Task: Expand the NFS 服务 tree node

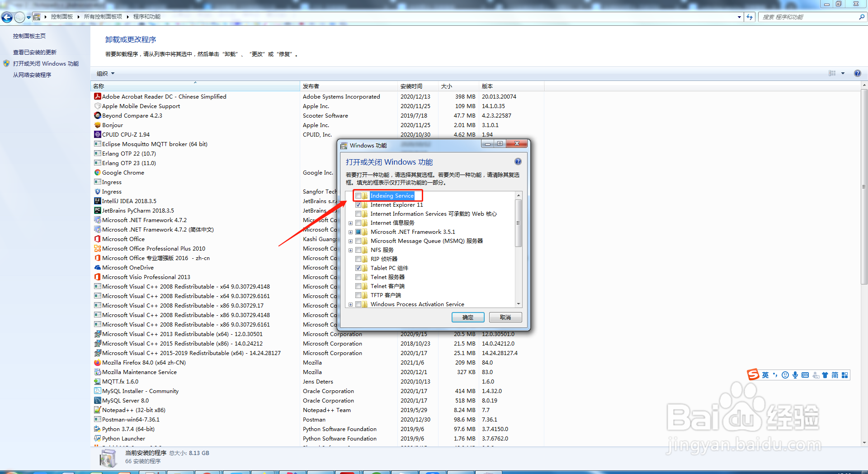Action: 350,250
